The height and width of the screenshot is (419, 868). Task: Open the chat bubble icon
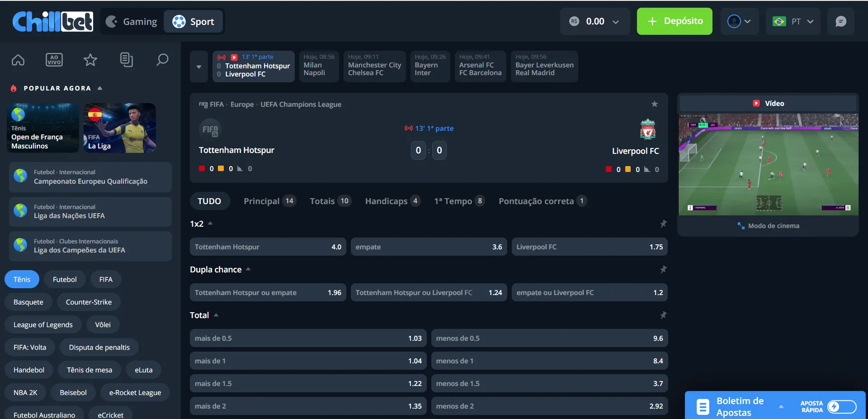pyautogui.click(x=841, y=21)
